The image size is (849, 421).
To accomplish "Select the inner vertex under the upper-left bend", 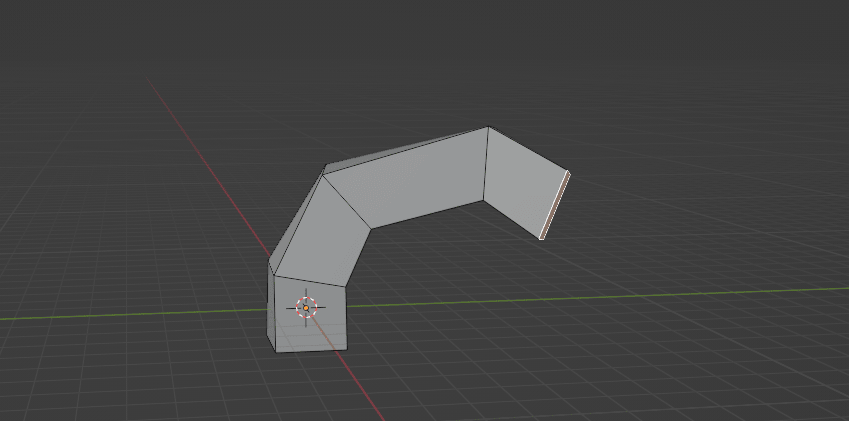I will click(x=371, y=227).
